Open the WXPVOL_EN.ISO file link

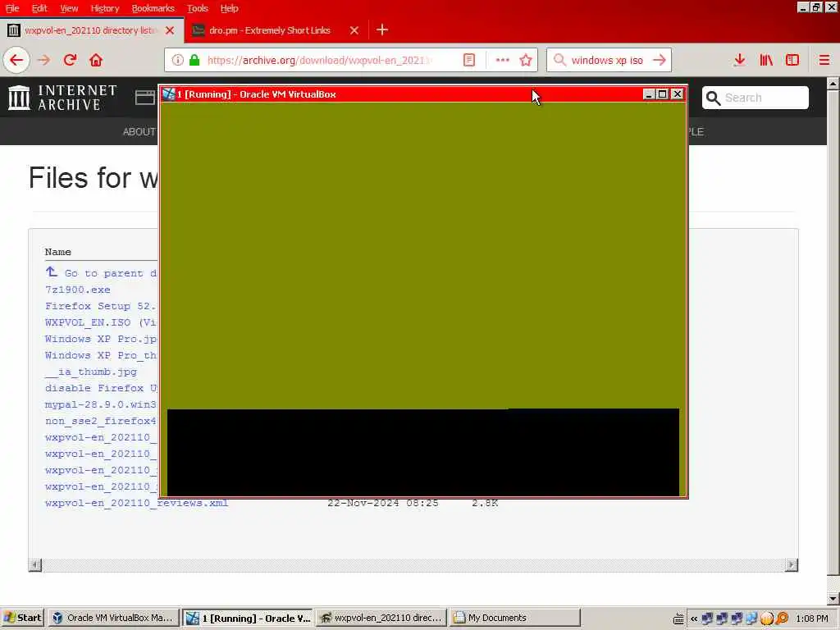[x=100, y=322]
